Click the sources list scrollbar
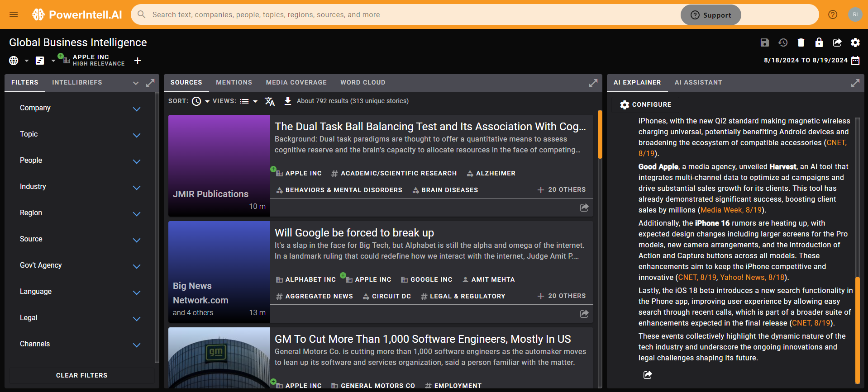Screen dimensions: 868x392 [600, 135]
